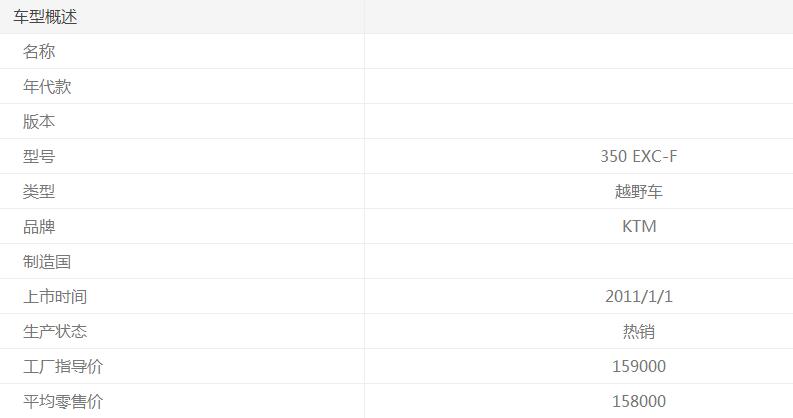The height and width of the screenshot is (418, 793).
Task: Click the empty value cell beside 名称
Action: (579, 52)
